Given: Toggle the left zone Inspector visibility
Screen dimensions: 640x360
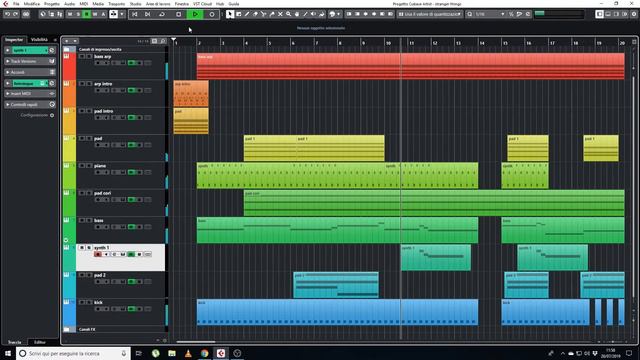Looking at the screenshot, I should pyautogui.click(x=599, y=14).
